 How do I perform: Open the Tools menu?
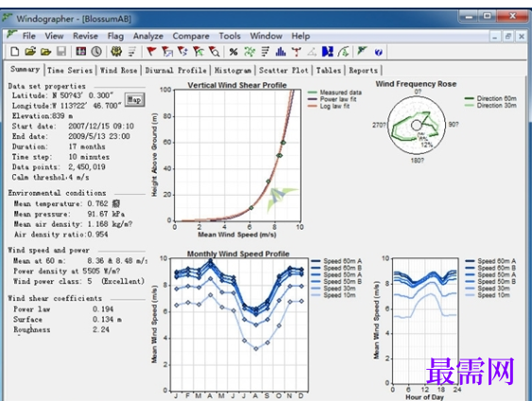coord(230,36)
